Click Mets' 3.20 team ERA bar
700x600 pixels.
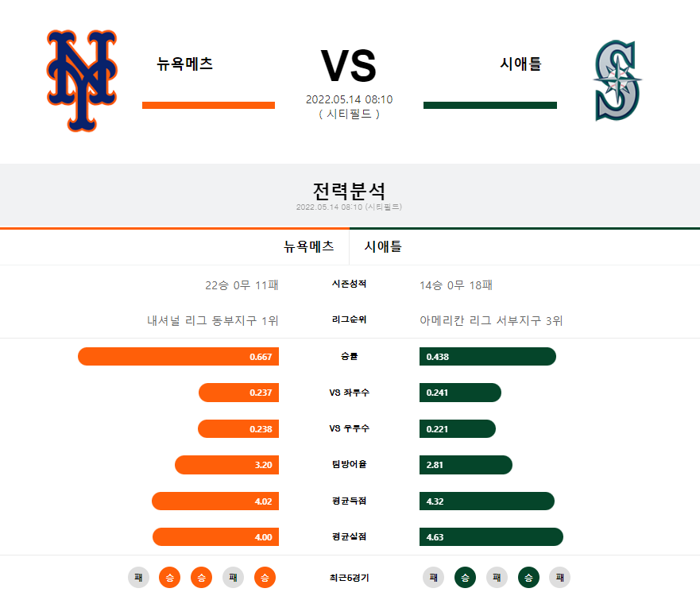coord(226,465)
